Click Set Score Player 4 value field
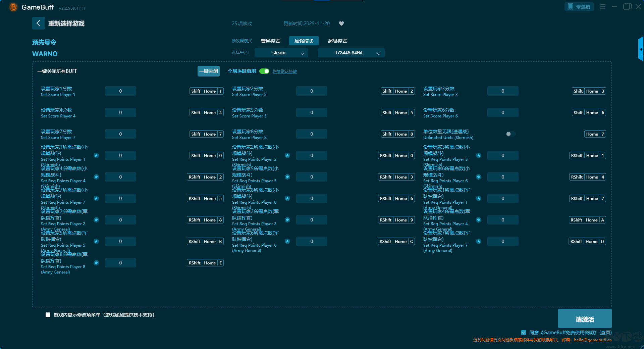This screenshot has width=644, height=349. point(120,112)
